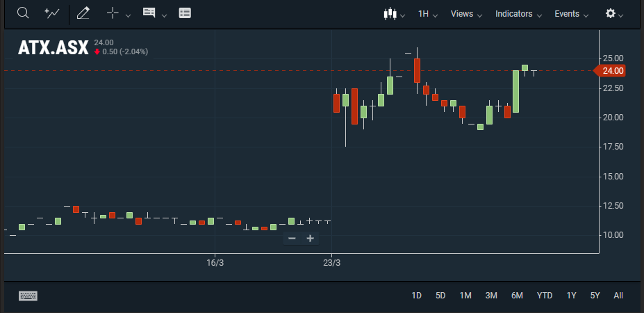Zoom in with the plus button

(x=311, y=238)
